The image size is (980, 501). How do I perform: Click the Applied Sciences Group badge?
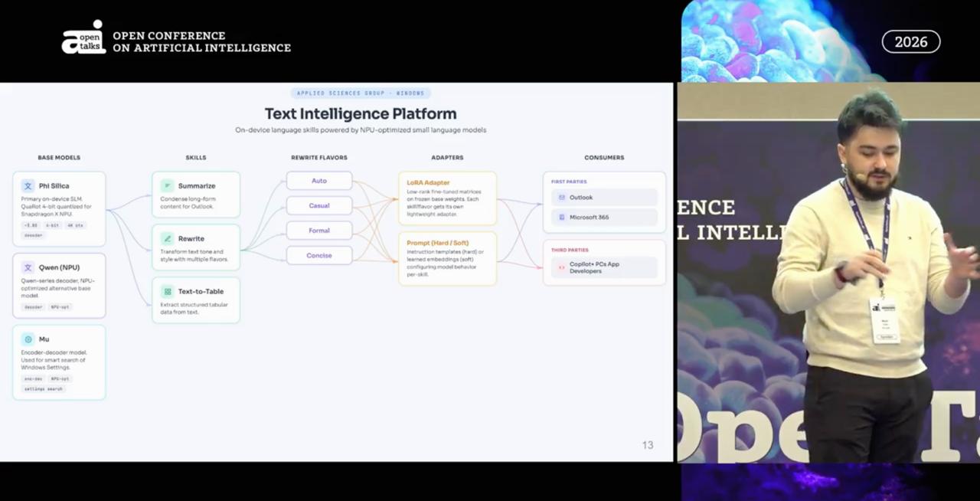click(x=361, y=93)
